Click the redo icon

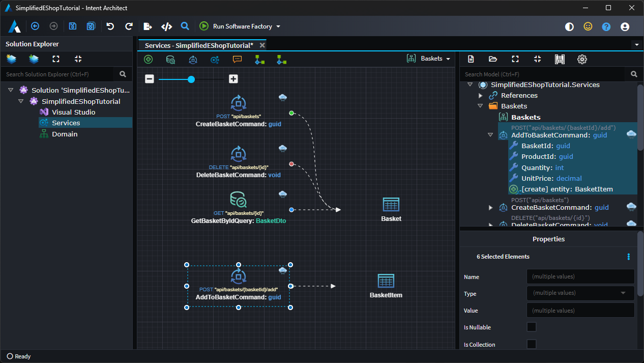(x=129, y=26)
